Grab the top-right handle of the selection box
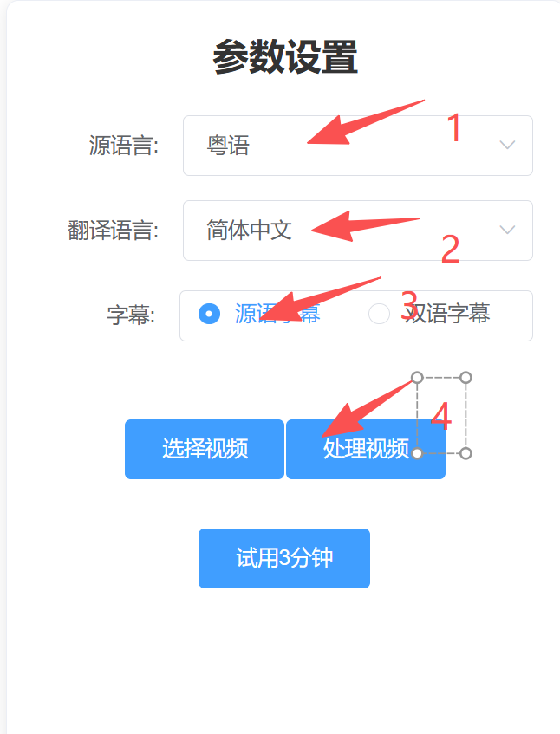Image resolution: width=560 pixels, height=734 pixels. click(x=466, y=377)
